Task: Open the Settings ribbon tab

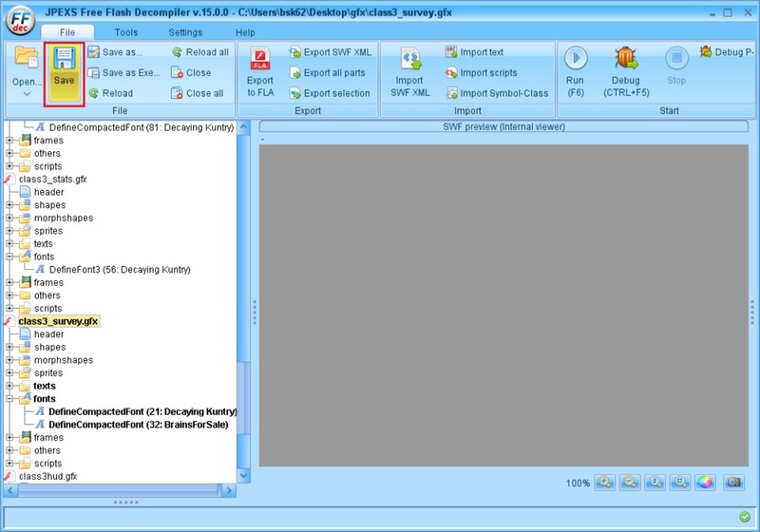Action: (185, 32)
